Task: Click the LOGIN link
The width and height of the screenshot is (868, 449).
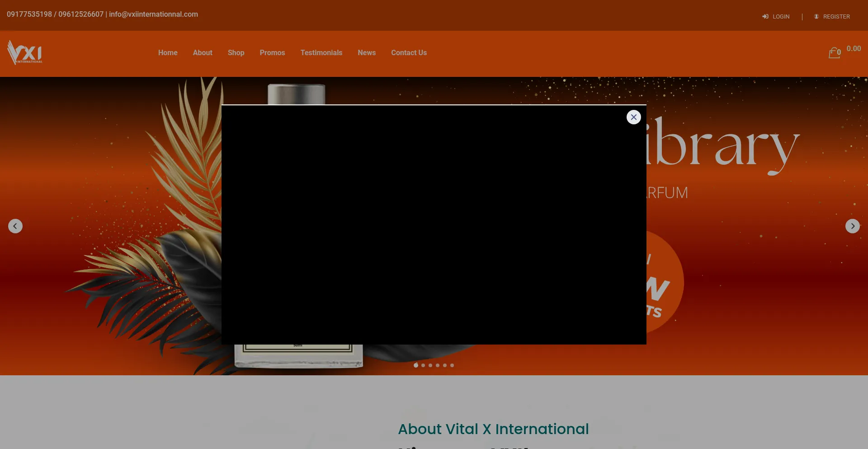Action: tap(781, 17)
